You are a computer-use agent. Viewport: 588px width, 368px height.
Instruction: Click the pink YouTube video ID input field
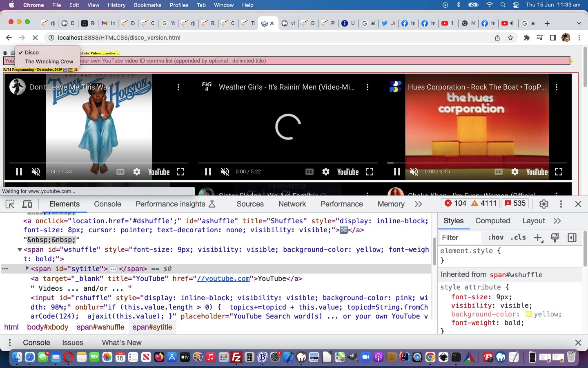(x=287, y=61)
